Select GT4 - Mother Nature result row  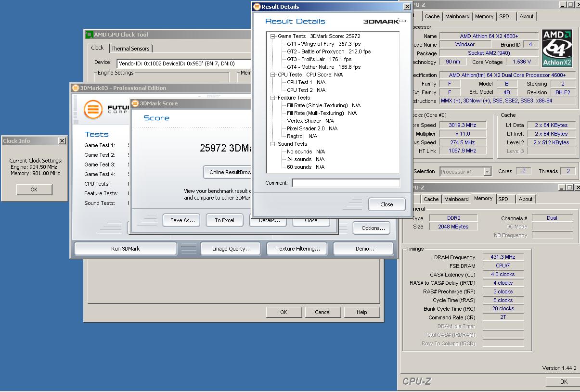(x=323, y=67)
